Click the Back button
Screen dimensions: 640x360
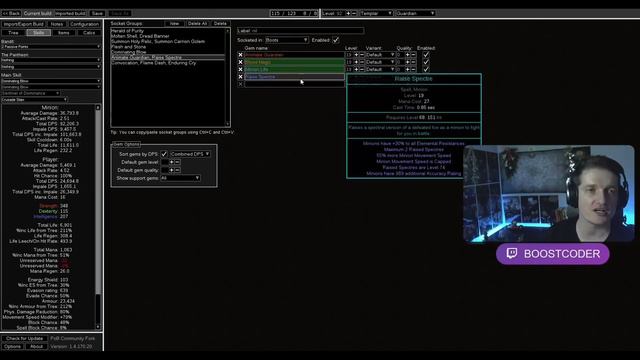tap(11, 13)
